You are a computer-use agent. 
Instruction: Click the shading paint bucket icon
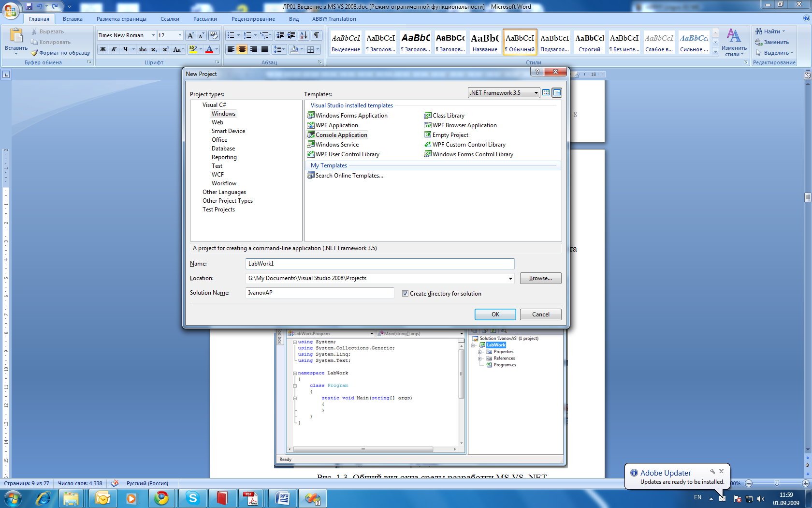294,49
